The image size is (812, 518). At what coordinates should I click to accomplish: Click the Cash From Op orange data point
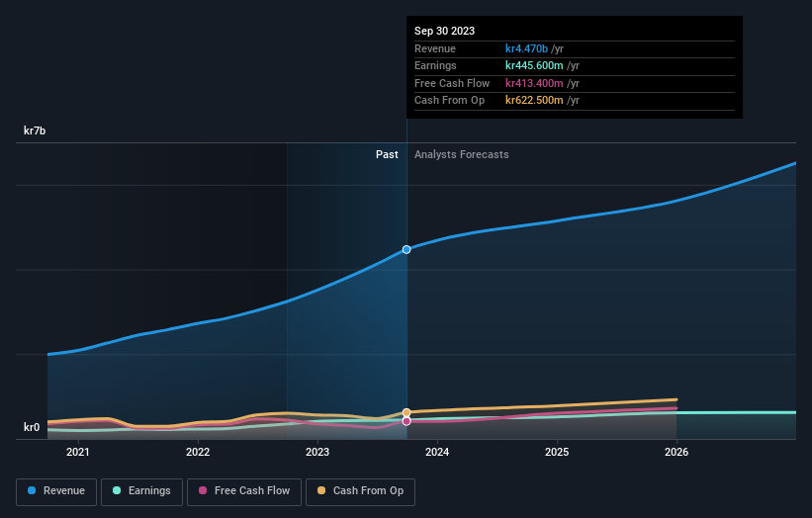406,412
